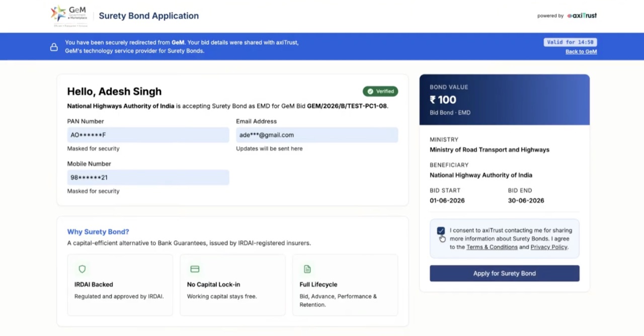Click the masked Mobile Number field

pos(148,177)
